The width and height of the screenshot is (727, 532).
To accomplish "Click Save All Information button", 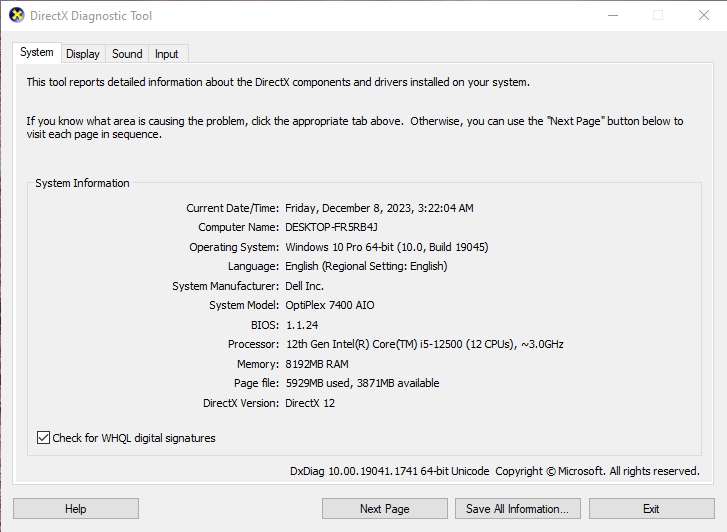I will click(518, 509).
